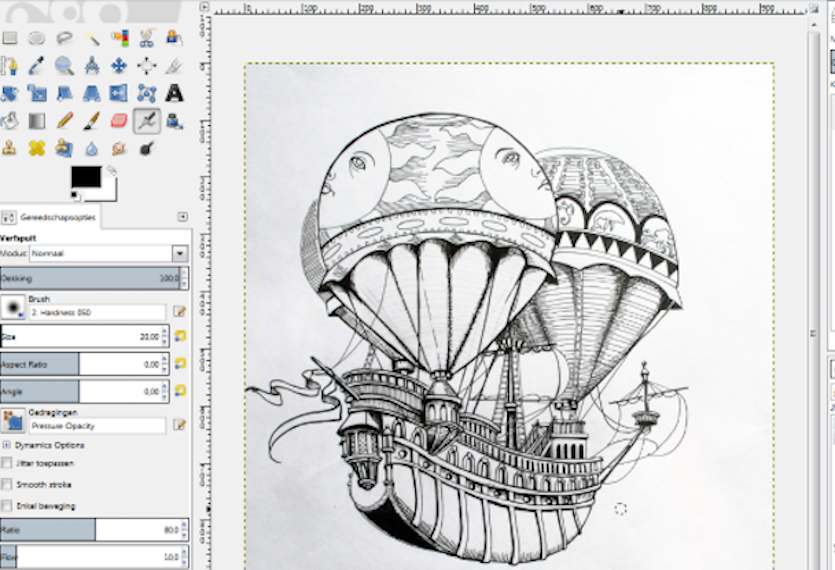Open the black foreground color picker

click(x=86, y=177)
